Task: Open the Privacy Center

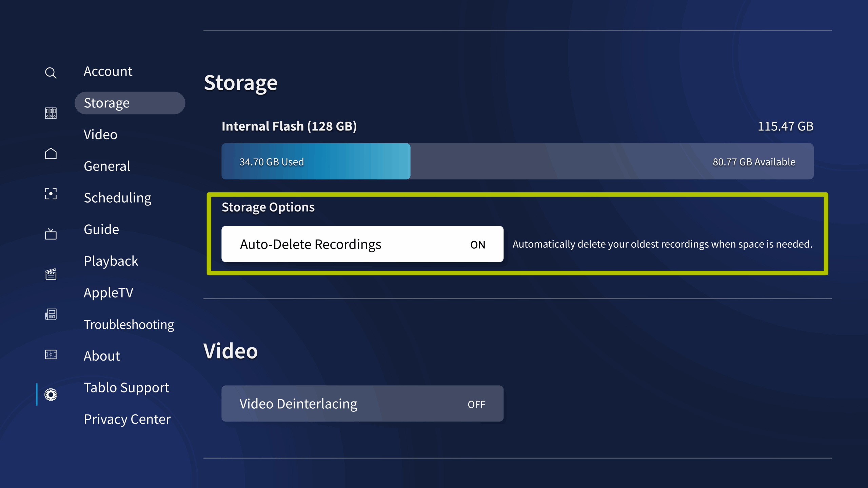Action: click(127, 419)
